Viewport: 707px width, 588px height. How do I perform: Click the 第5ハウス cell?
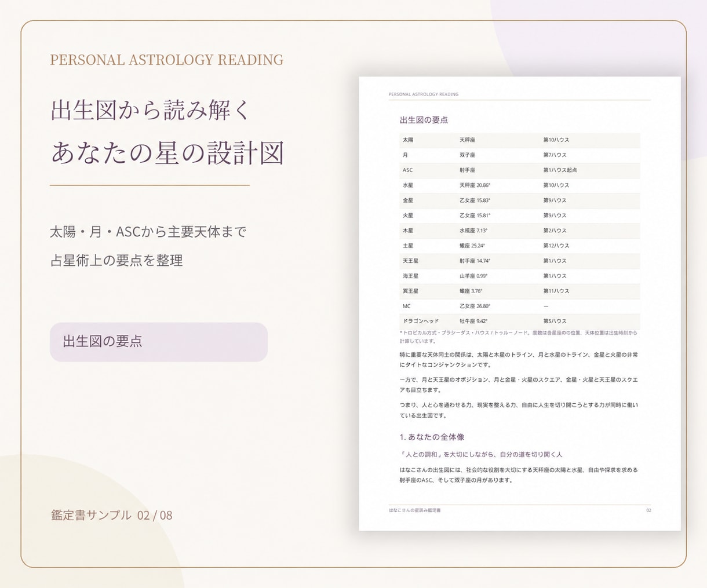click(555, 321)
